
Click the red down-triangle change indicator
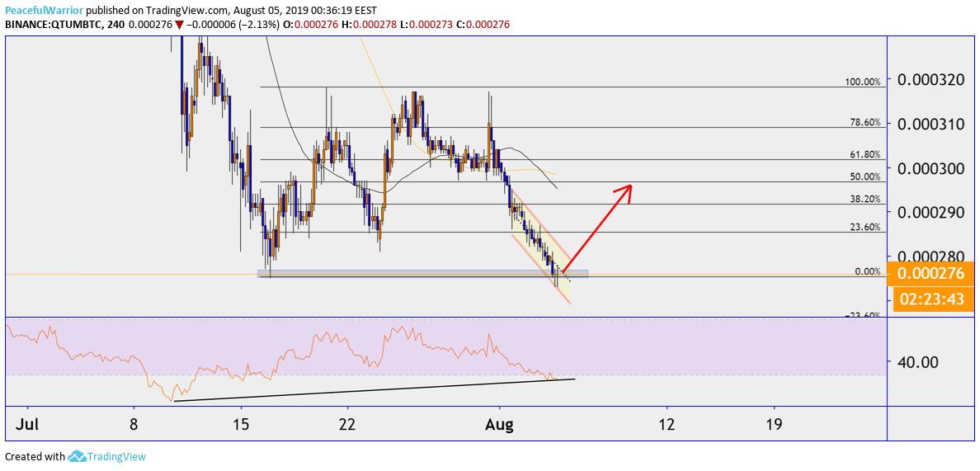179,25
